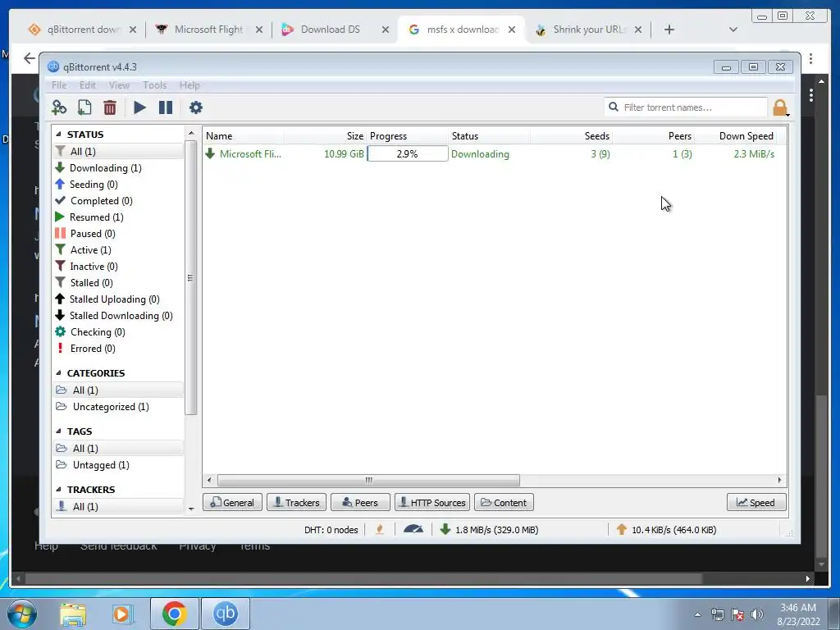The width and height of the screenshot is (840, 630).
Task: Click the torrent list horizontal scrollbar
Action: [368, 480]
